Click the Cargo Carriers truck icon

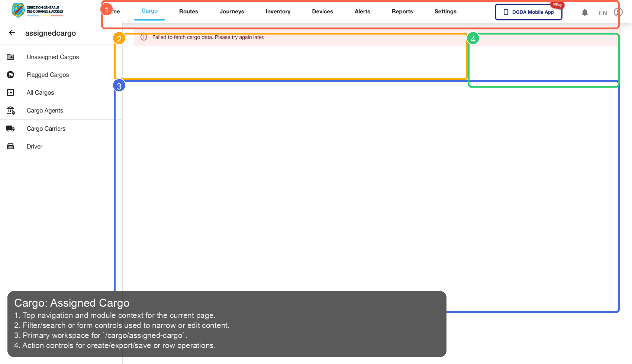(10, 128)
